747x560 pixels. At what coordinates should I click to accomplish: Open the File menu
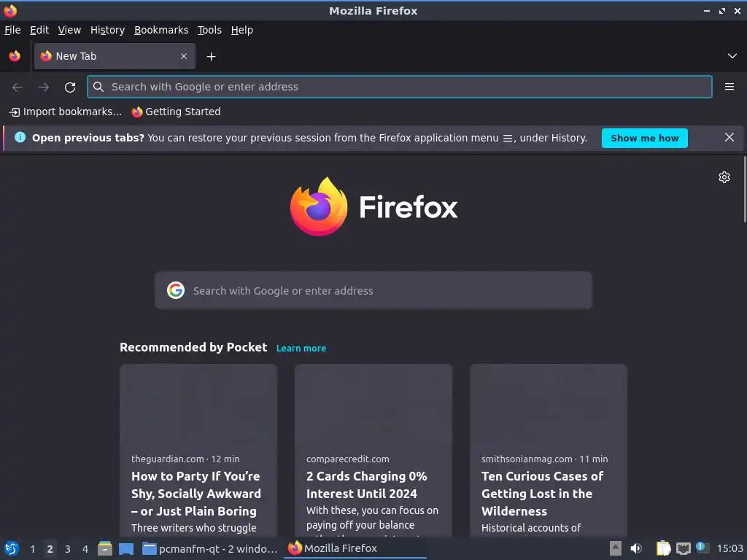[12, 30]
